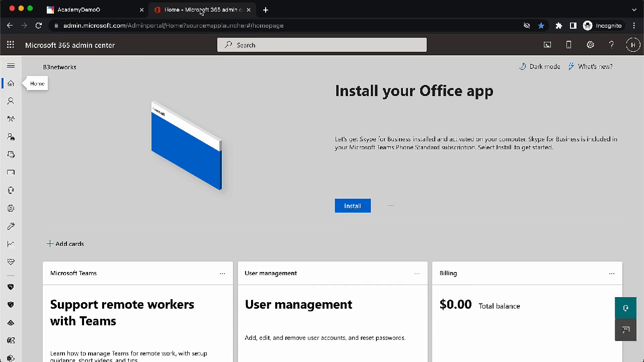This screenshot has height=362, width=644.
Task: Open Chrome extensions puzzle icon
Action: point(558,26)
